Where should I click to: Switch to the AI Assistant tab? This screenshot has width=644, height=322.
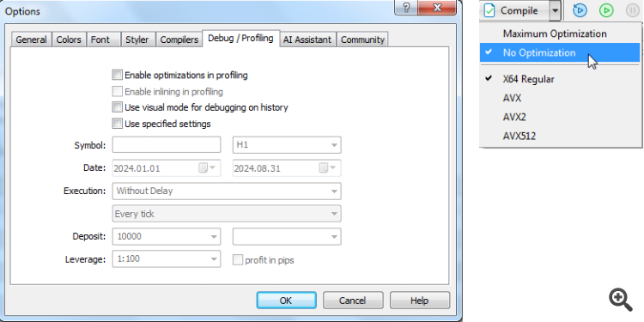click(x=307, y=39)
